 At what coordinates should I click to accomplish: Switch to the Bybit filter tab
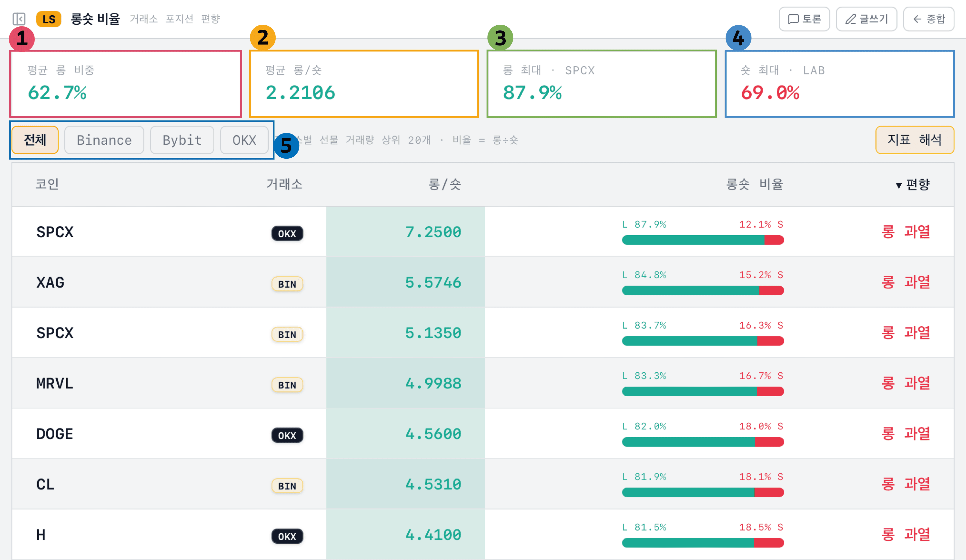click(x=182, y=140)
